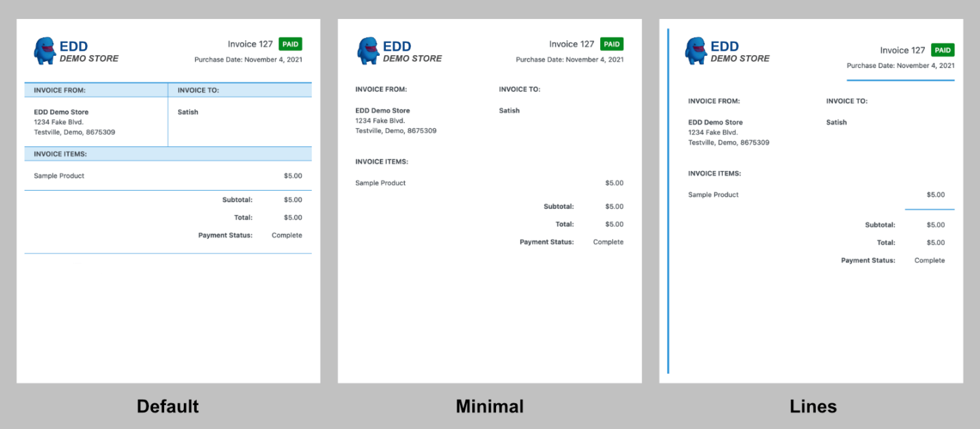Click the purchase date in the Lines invoice
The height and width of the screenshot is (429, 980).
[900, 66]
